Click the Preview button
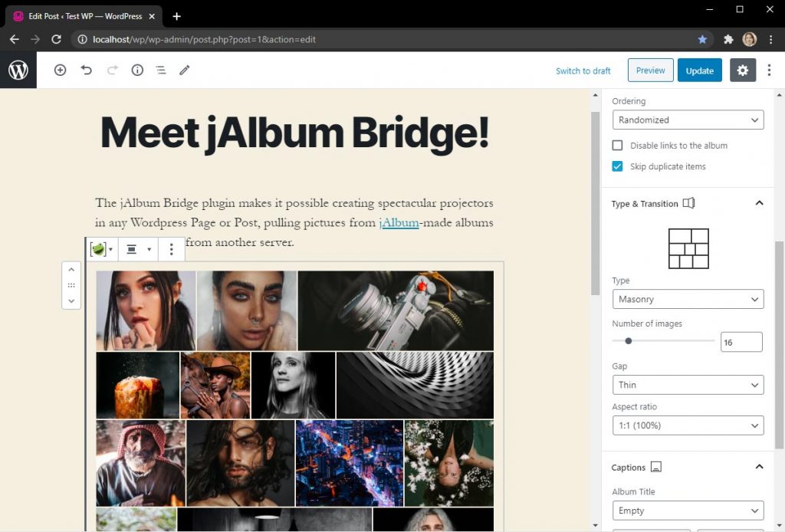 tap(650, 70)
